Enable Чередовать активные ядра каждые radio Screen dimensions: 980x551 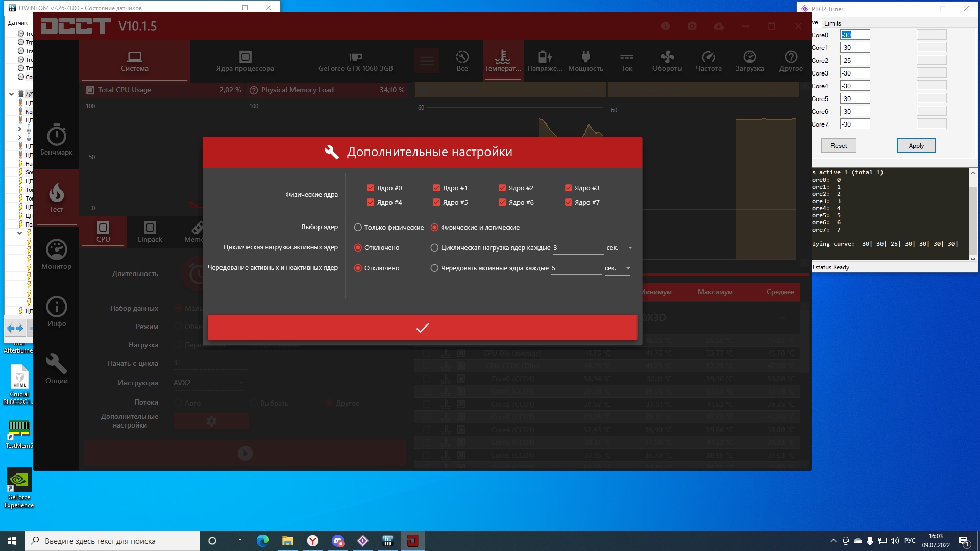coord(434,268)
